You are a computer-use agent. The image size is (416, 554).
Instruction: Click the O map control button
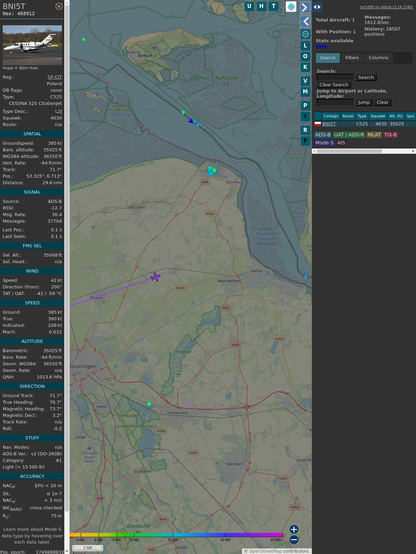(x=305, y=57)
